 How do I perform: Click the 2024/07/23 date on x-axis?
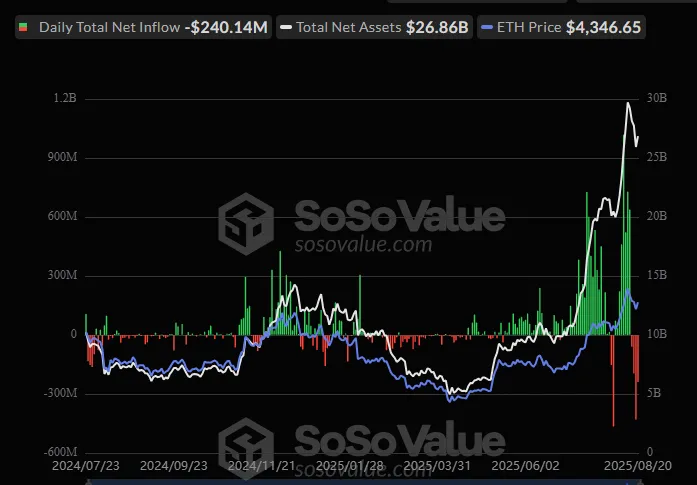pyautogui.click(x=85, y=467)
